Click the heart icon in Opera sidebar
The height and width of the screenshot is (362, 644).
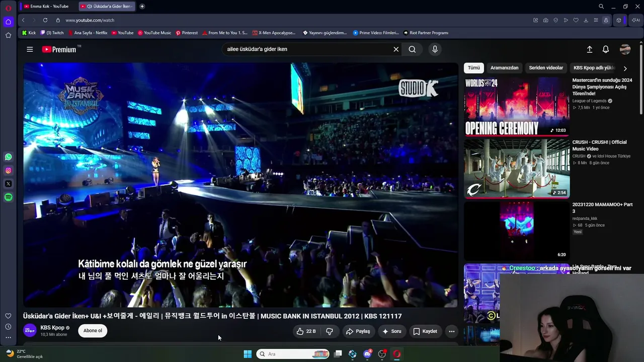tap(8, 316)
